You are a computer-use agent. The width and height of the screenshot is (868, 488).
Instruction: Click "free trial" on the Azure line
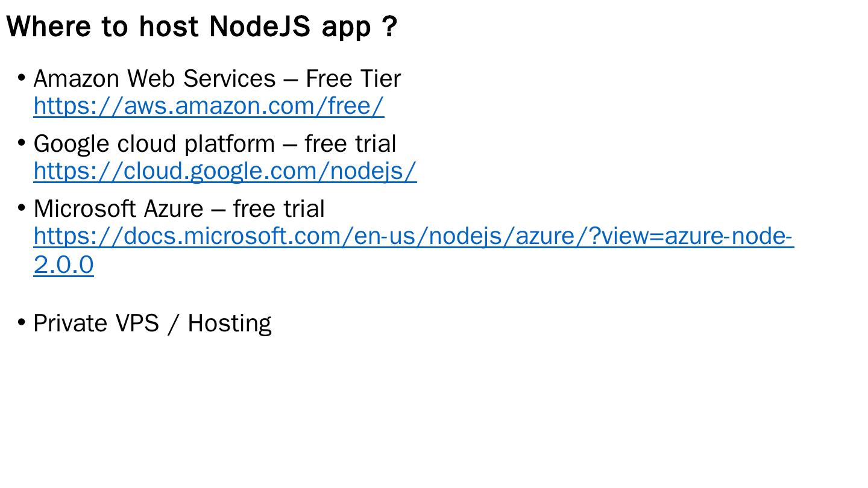(x=278, y=209)
